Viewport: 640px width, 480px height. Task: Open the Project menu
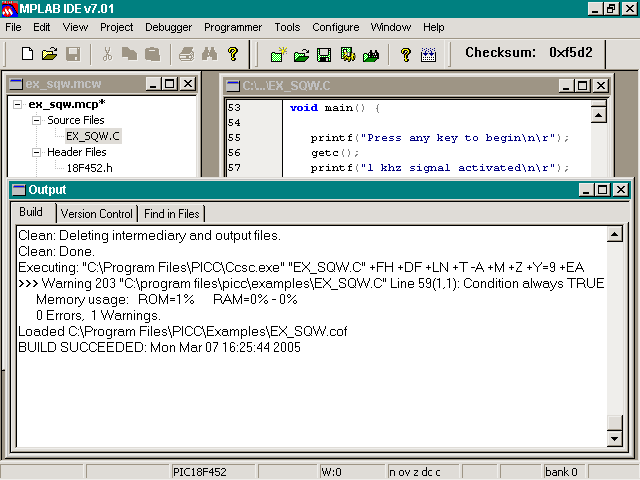point(117,27)
